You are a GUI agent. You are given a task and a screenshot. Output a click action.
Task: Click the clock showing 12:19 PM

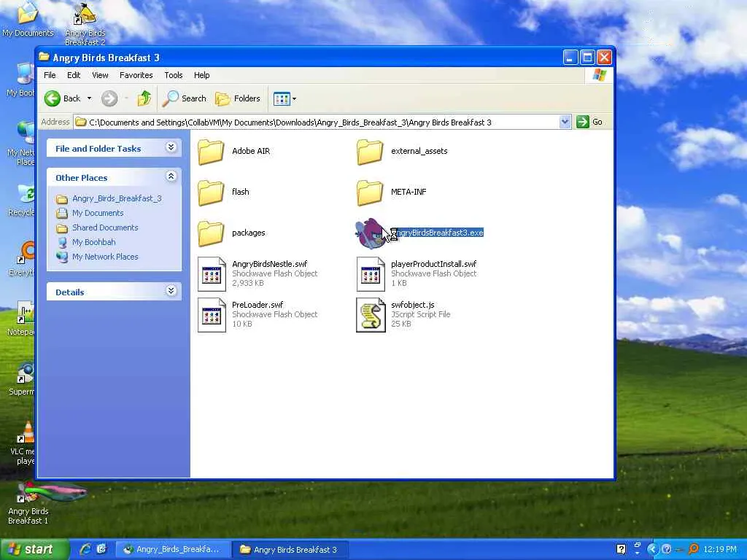point(720,550)
